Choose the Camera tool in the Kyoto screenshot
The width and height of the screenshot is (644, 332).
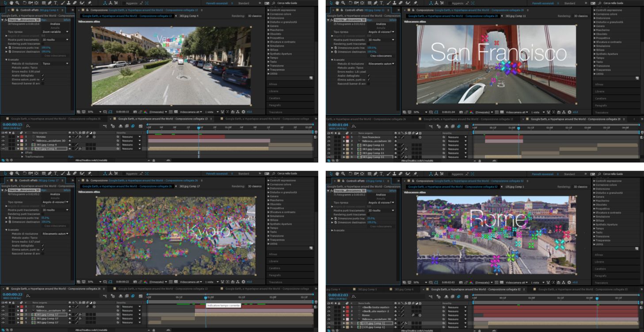point(31,174)
